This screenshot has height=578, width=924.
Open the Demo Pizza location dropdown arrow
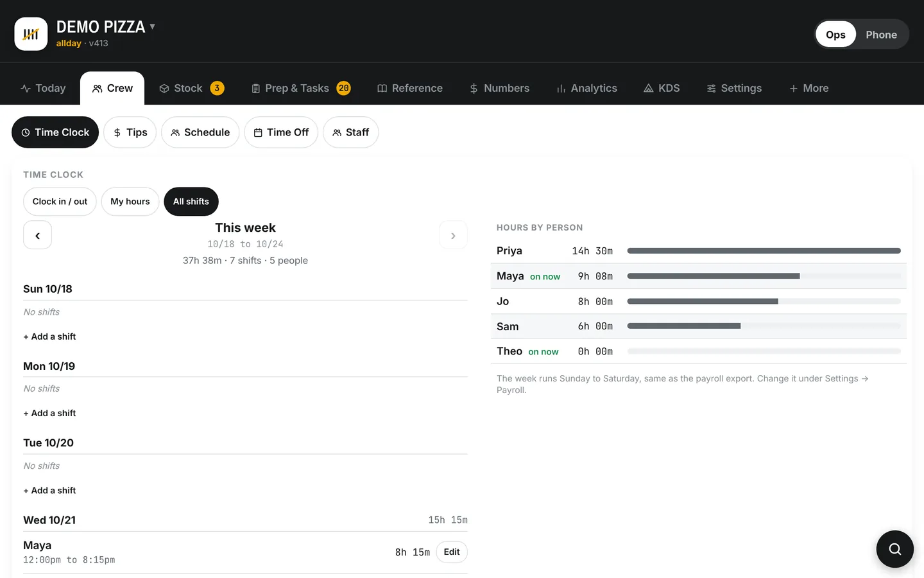tap(153, 27)
